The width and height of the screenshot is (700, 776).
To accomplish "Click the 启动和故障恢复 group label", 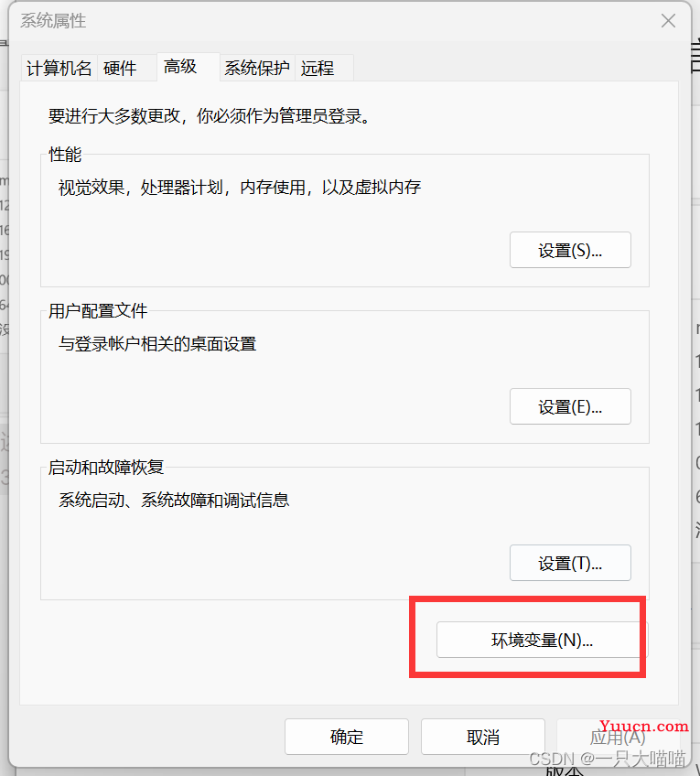I will pos(106,468).
